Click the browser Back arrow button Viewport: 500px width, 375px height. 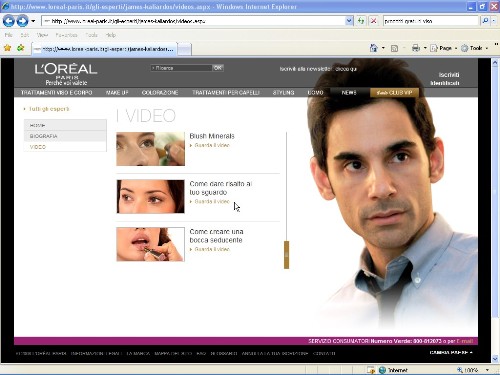9,21
